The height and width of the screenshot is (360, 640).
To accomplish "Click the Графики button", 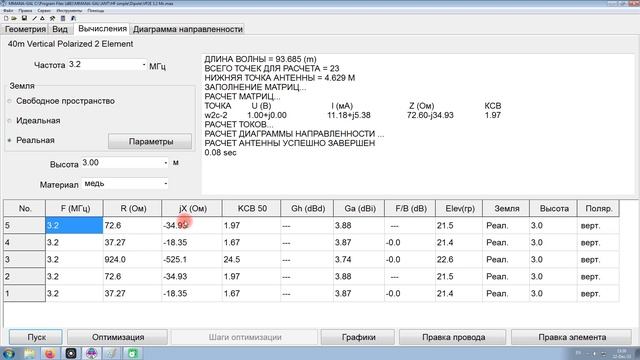I will [x=358, y=337].
